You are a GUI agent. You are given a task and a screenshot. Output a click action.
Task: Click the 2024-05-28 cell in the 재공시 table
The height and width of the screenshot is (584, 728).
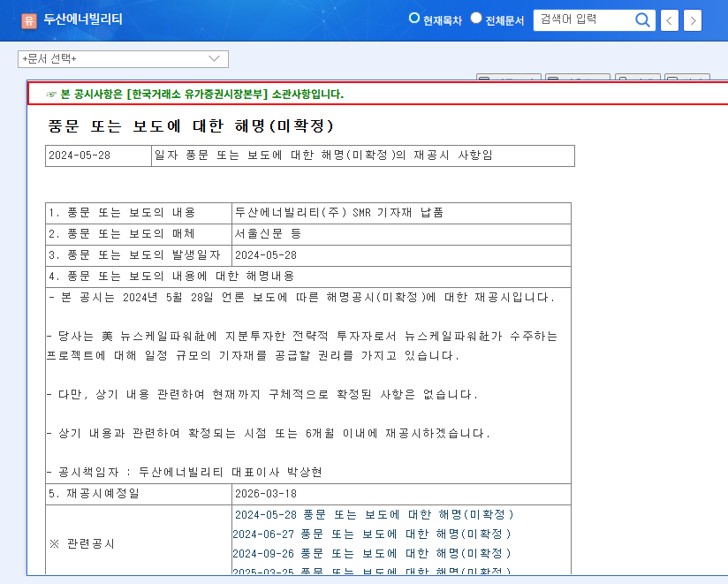tap(98, 155)
